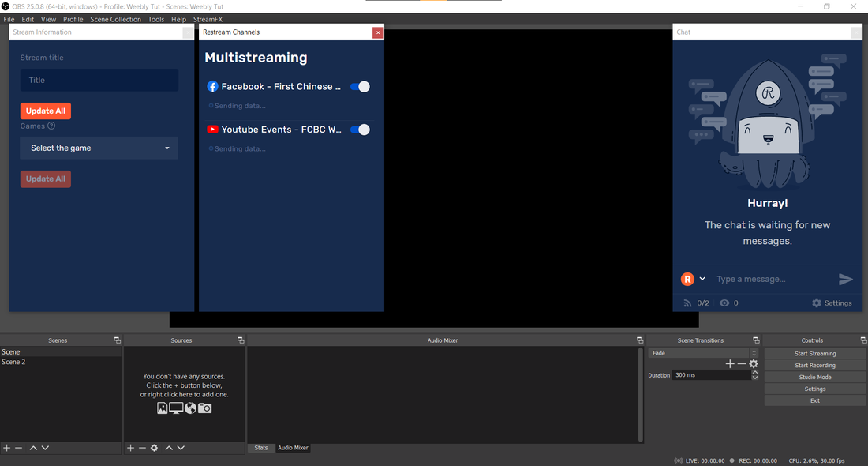Increase the transition duration using up arrow
This screenshot has height=466, width=868.
(755, 373)
